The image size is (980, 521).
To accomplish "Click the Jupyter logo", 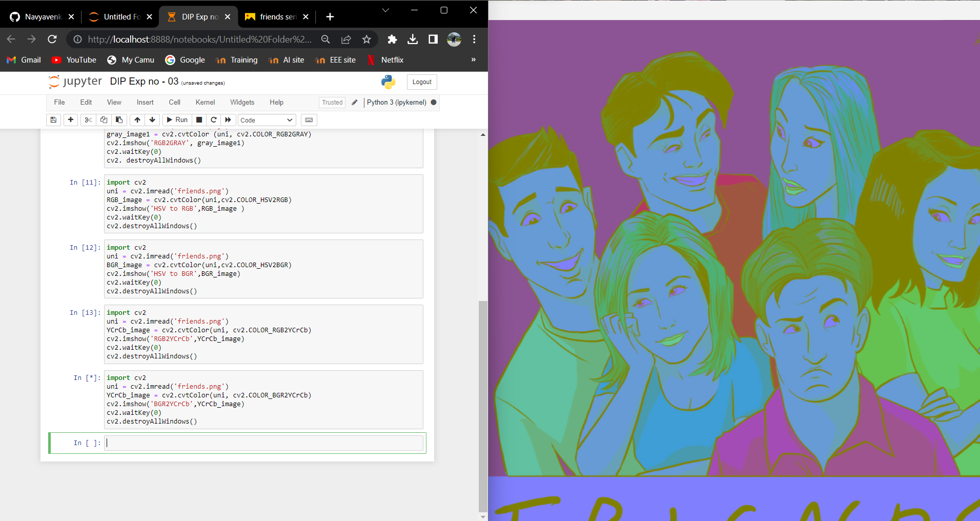I will (75, 82).
